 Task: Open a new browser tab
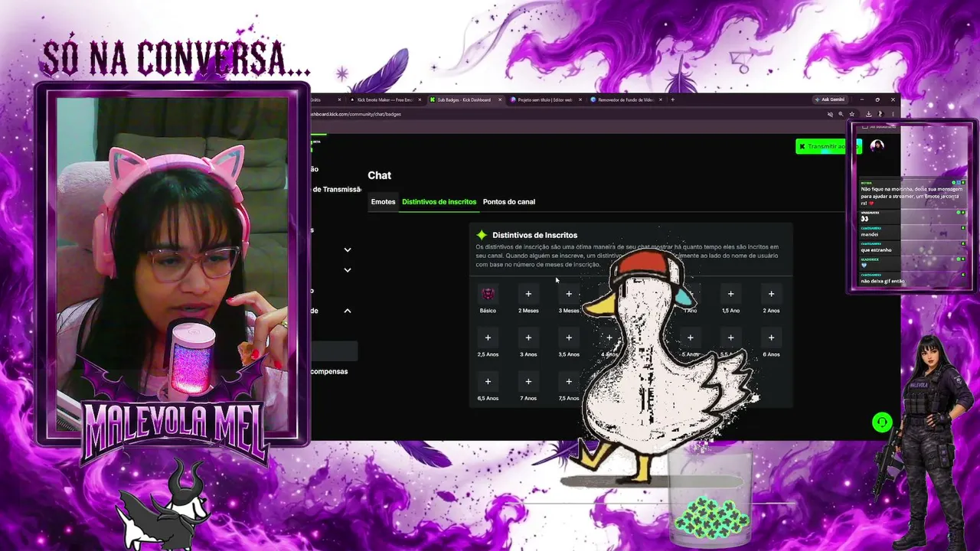click(672, 99)
